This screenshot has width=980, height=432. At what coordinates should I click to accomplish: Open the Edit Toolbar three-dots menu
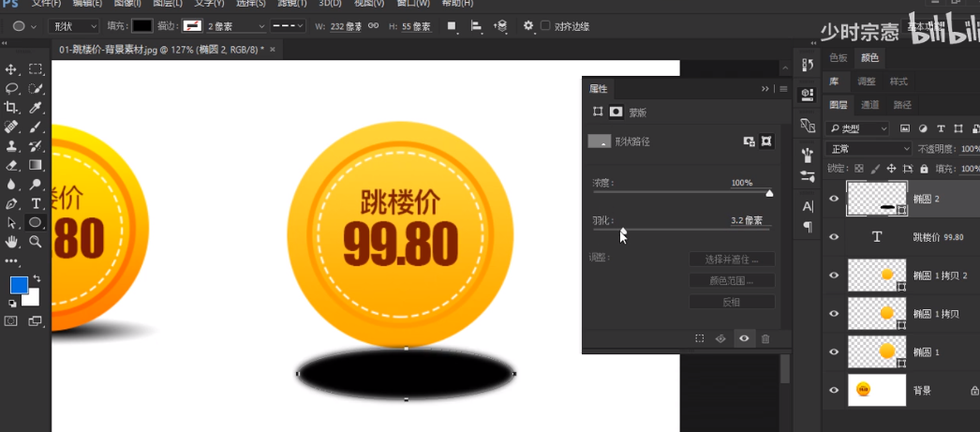11,261
